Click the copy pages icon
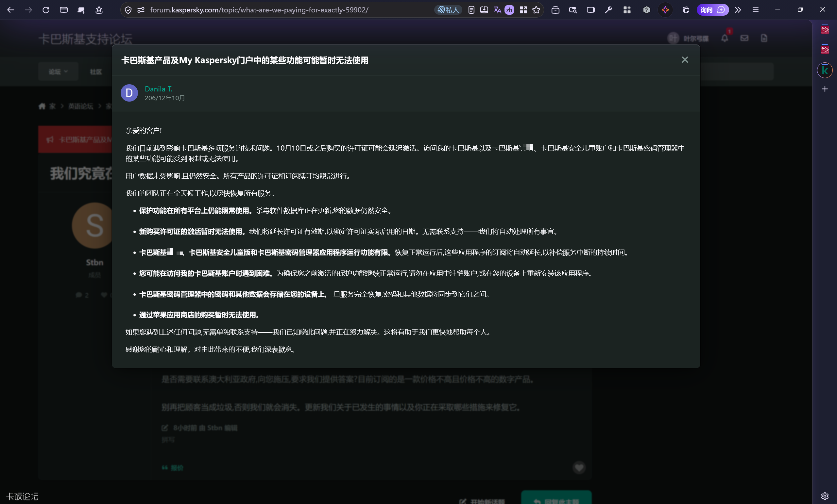This screenshot has height=504, width=837. [686, 10]
